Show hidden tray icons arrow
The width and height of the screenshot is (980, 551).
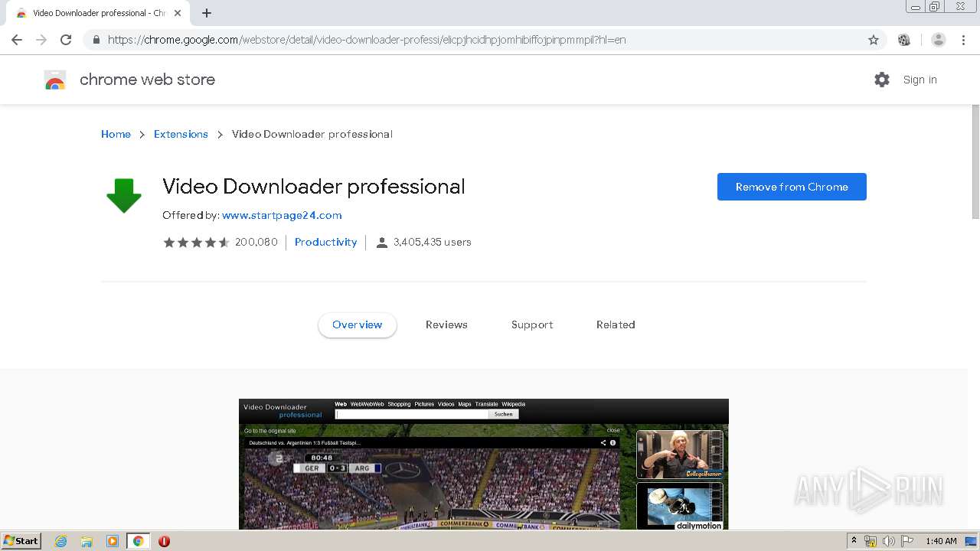pyautogui.click(x=854, y=541)
